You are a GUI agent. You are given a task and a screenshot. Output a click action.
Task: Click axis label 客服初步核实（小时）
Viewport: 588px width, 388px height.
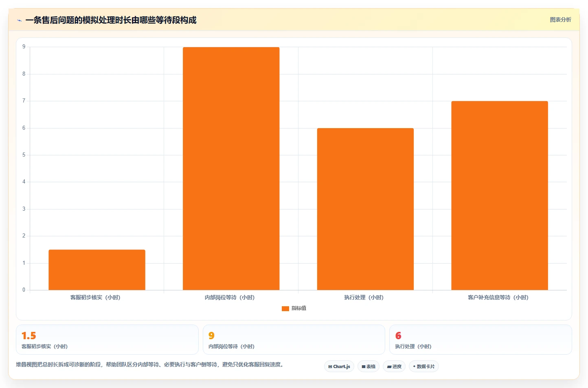click(x=95, y=298)
